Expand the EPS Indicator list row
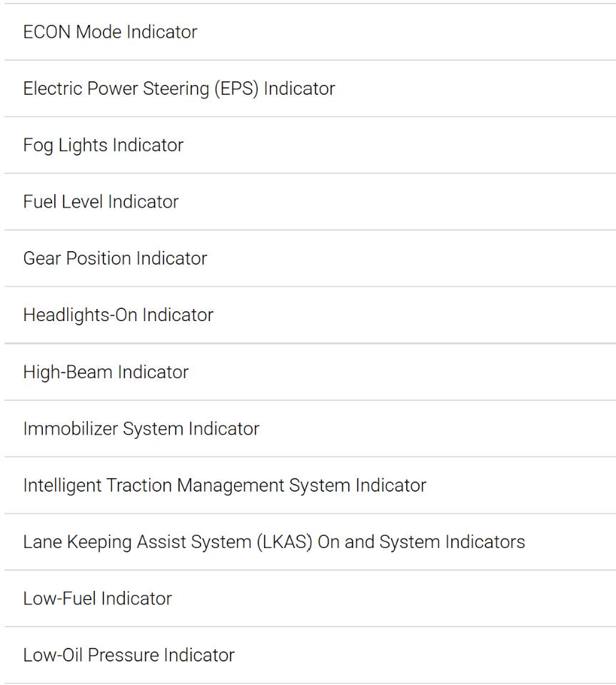Screen dimensions: 616x685 (310, 88)
